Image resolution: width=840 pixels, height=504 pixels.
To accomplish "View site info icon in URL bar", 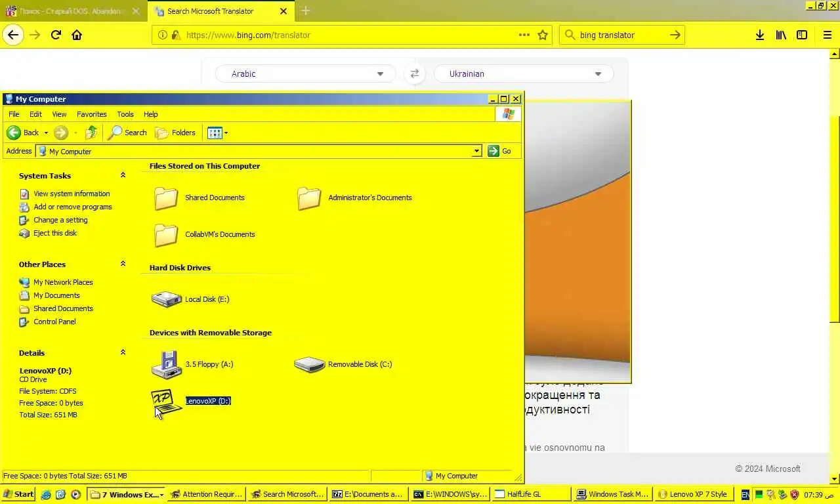I will click(x=162, y=35).
